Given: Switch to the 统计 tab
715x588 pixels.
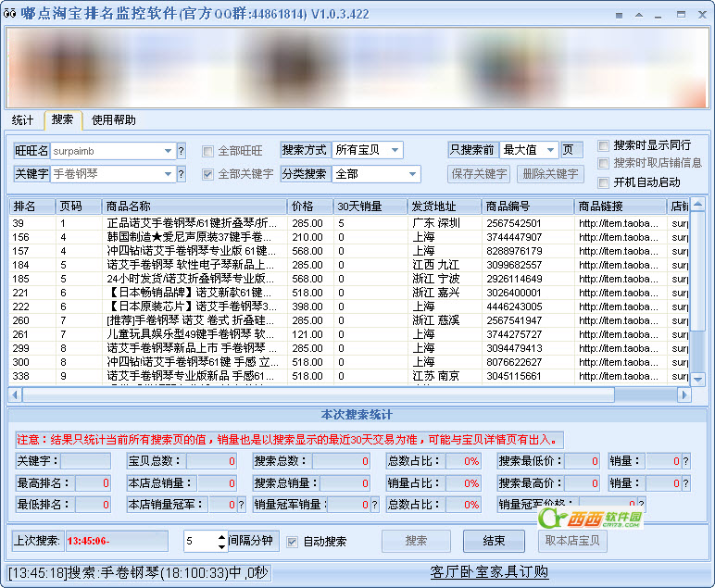Looking at the screenshot, I should click(x=22, y=120).
